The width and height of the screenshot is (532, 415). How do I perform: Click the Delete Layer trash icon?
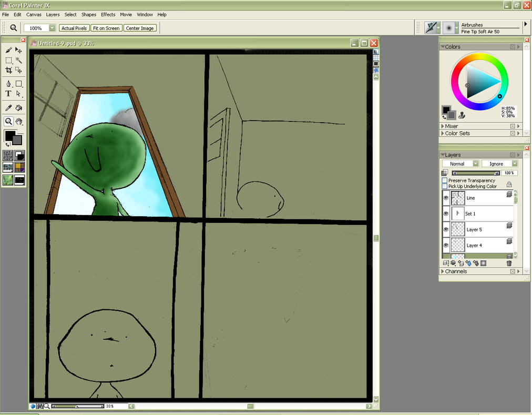509,264
